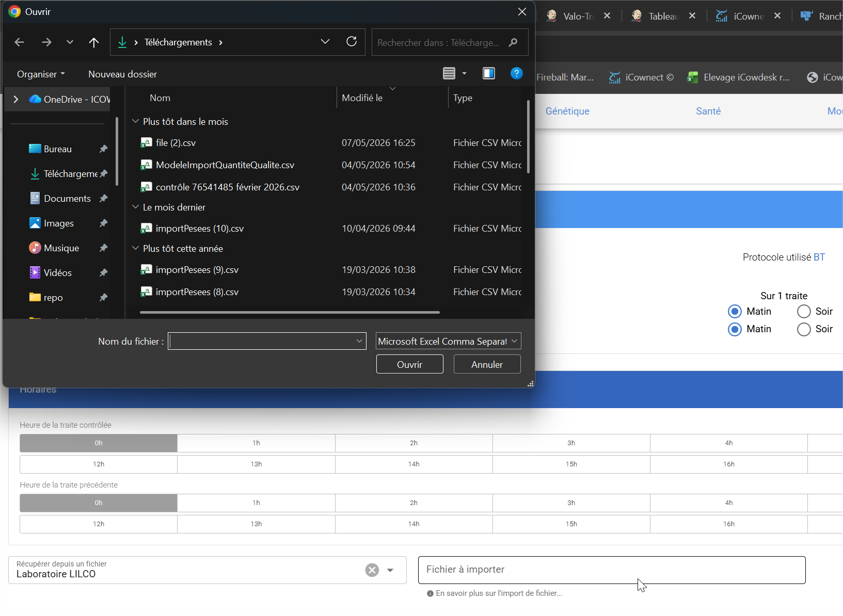Switch to the Santé tab

pos(708,111)
